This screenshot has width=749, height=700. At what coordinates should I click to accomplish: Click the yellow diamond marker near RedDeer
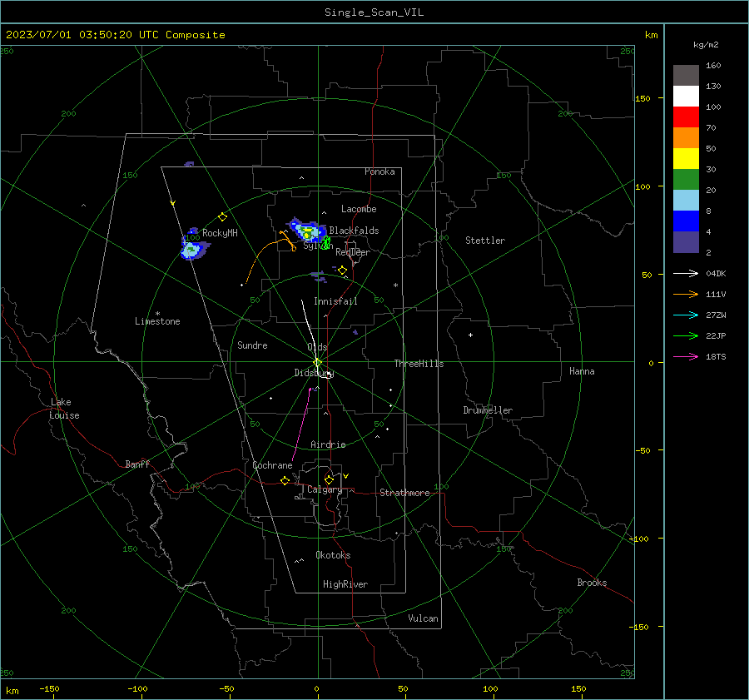pyautogui.click(x=342, y=271)
